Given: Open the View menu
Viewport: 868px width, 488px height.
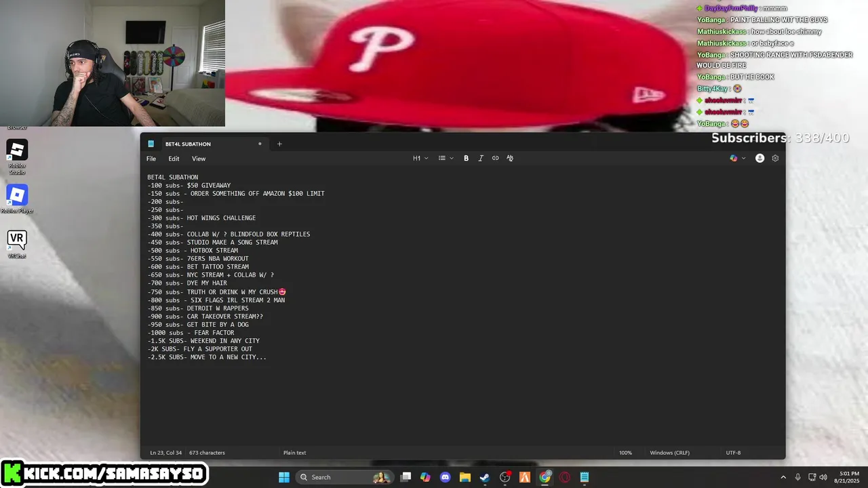Looking at the screenshot, I should coord(199,159).
